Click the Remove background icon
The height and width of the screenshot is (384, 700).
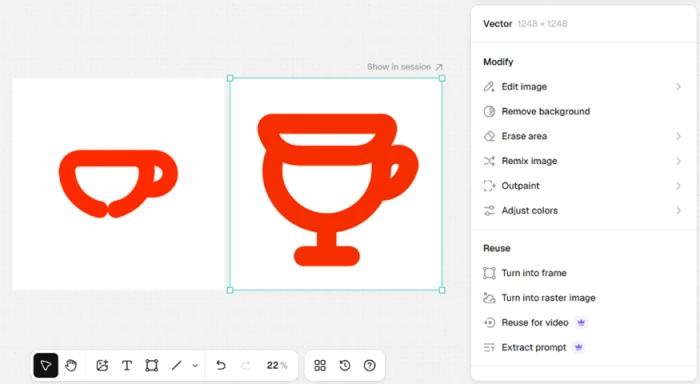click(489, 111)
